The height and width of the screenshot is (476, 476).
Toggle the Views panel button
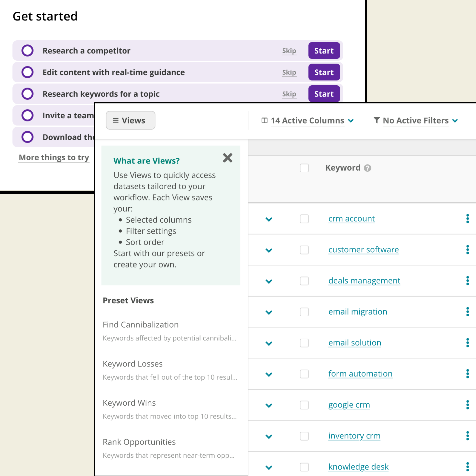130,120
